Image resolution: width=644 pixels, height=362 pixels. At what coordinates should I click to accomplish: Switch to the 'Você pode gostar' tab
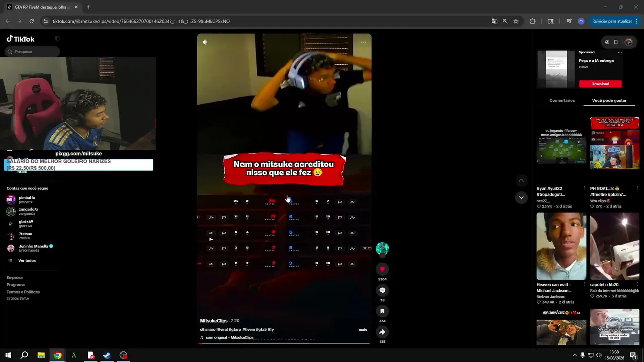[609, 100]
